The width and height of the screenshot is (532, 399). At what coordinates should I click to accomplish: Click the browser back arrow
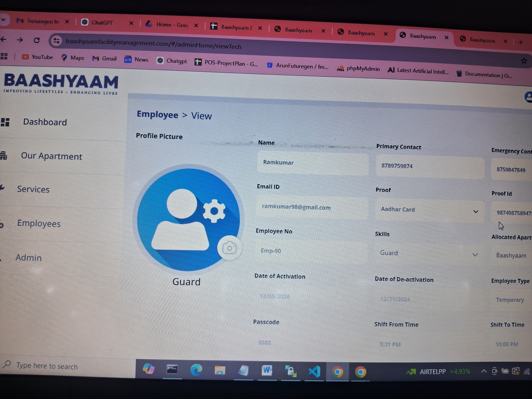pos(4,39)
